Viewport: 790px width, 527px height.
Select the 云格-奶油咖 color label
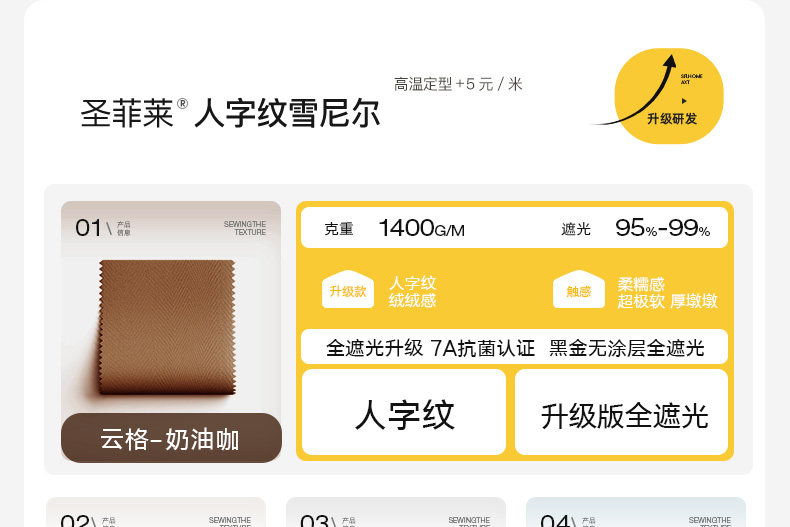coord(171,438)
